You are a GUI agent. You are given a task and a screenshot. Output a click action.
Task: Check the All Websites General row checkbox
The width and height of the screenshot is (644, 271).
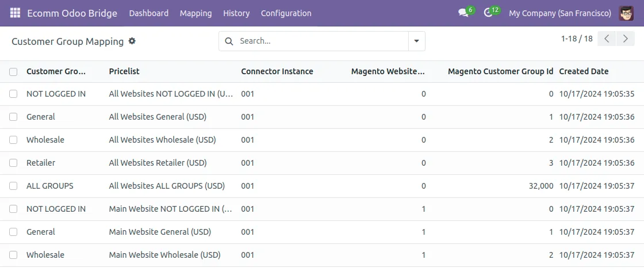click(13, 117)
